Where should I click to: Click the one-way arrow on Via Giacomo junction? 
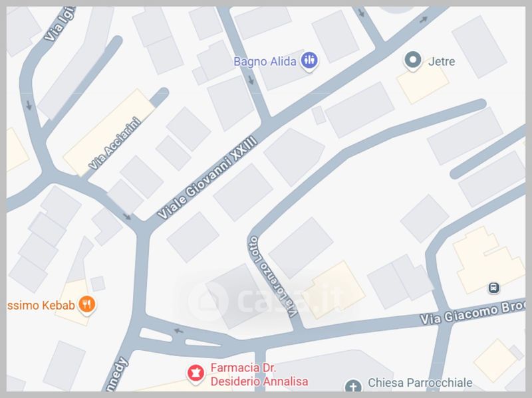(x=178, y=330)
